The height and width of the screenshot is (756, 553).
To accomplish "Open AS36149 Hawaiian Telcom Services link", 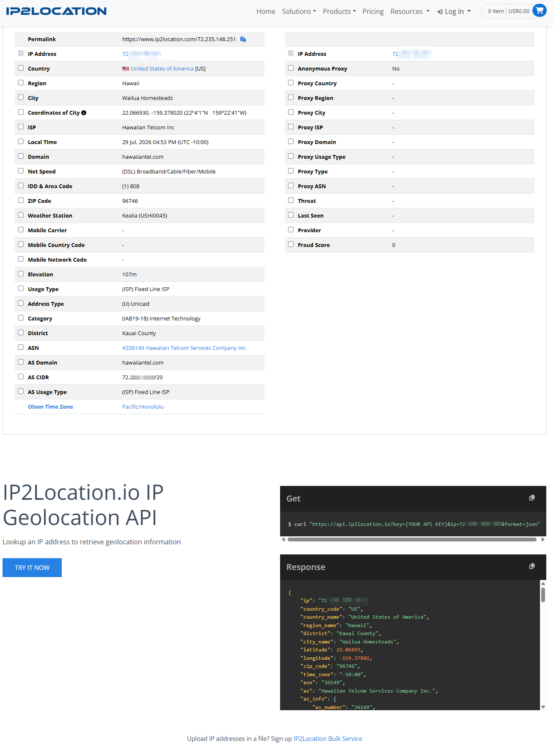I will [x=184, y=348].
